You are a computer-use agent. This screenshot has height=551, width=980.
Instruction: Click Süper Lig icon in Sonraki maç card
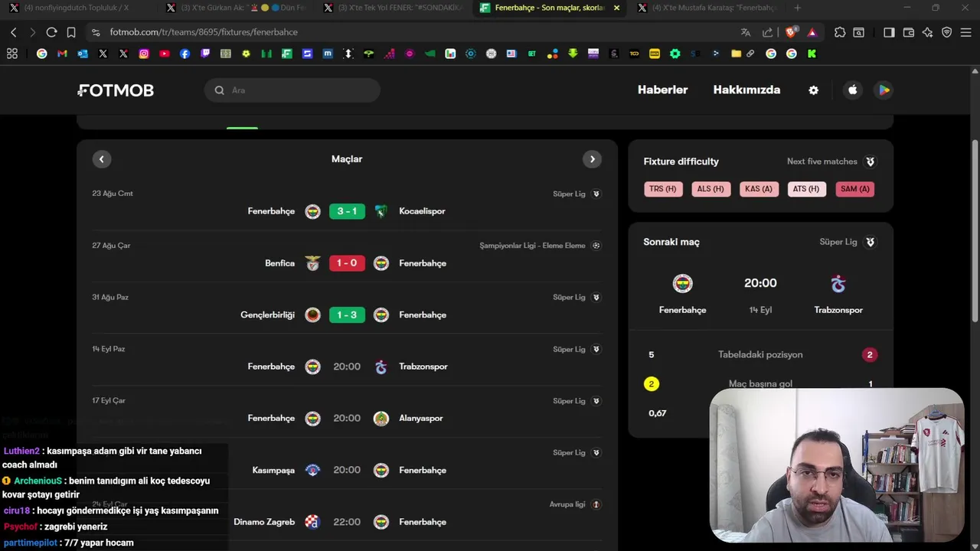(870, 242)
